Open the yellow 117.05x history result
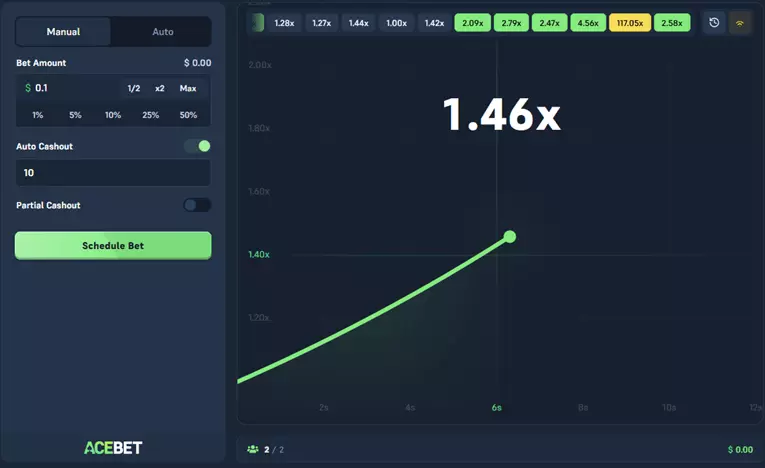765x468 pixels. (630, 23)
